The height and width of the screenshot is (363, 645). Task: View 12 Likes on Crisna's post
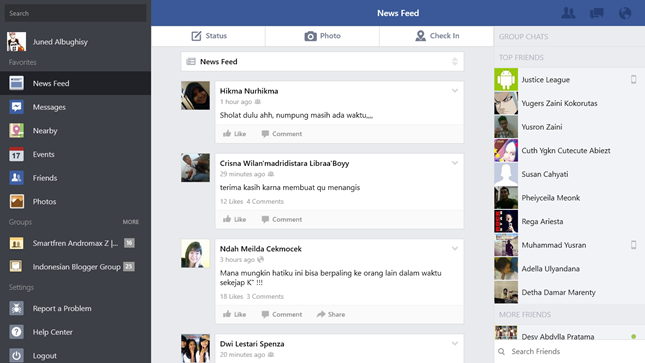pyautogui.click(x=231, y=202)
